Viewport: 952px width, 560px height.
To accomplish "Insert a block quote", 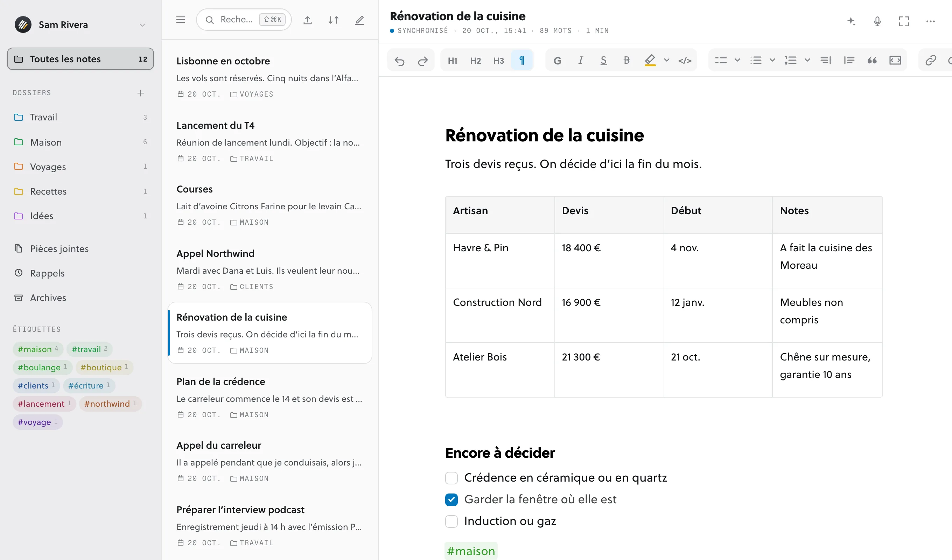I will 872,61.
